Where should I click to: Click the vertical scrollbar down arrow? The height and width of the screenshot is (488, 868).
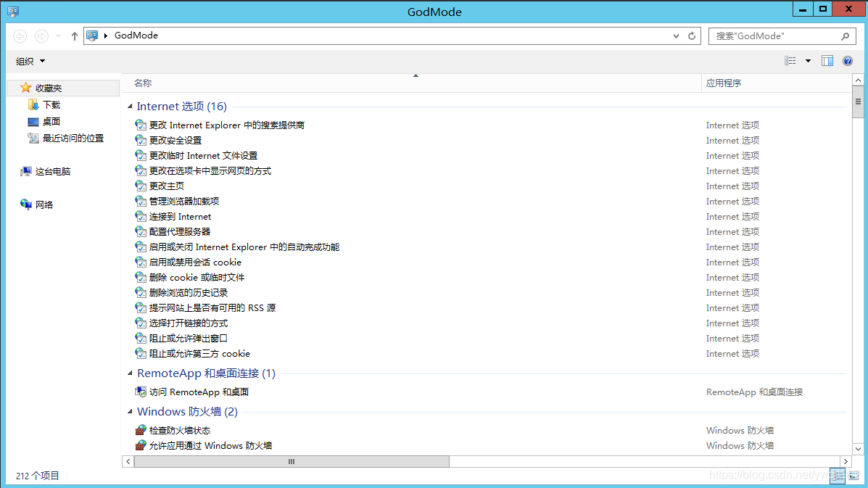click(858, 449)
